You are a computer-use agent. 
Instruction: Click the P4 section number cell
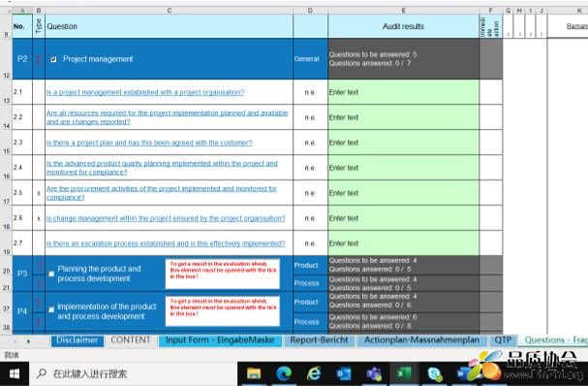click(22, 311)
